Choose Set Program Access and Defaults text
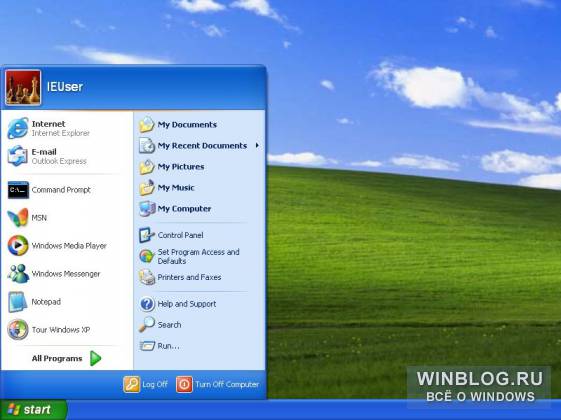This screenshot has width=561, height=420. 198,257
